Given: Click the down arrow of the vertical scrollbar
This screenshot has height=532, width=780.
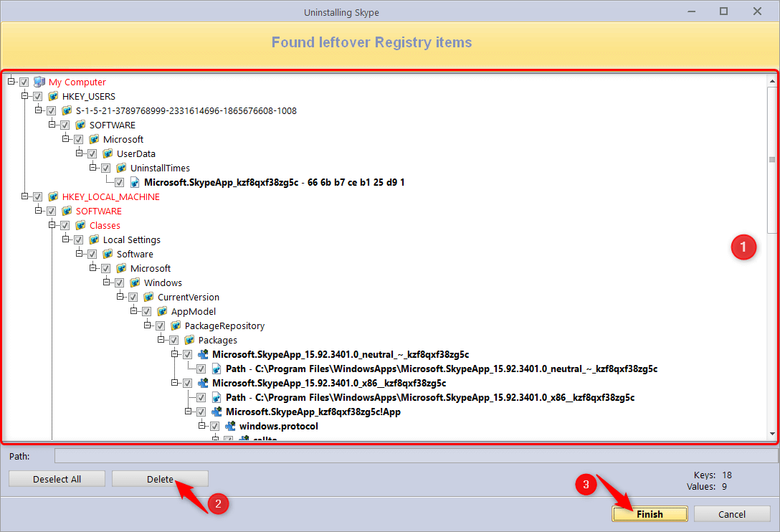Looking at the screenshot, I should [772, 434].
